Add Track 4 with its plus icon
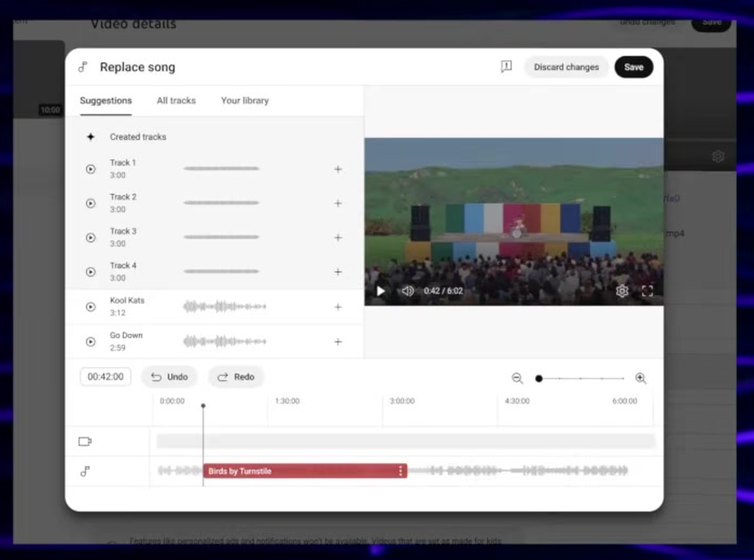The width and height of the screenshot is (754, 560). 338,272
